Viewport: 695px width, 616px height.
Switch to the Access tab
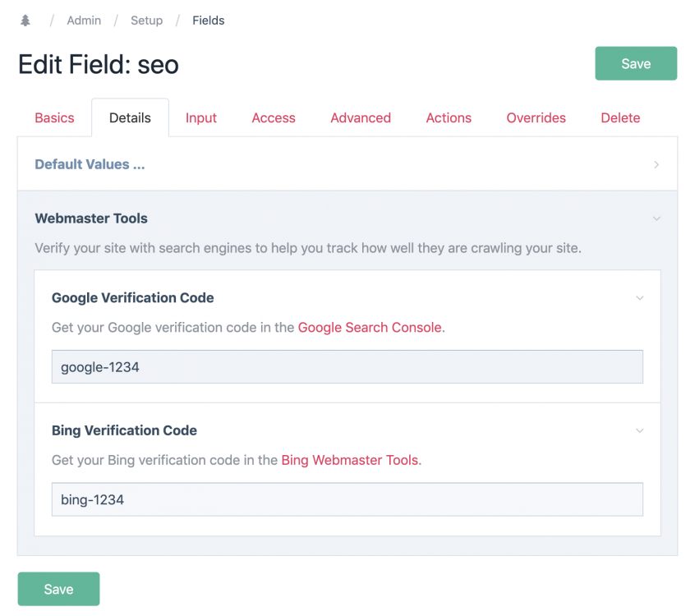273,117
